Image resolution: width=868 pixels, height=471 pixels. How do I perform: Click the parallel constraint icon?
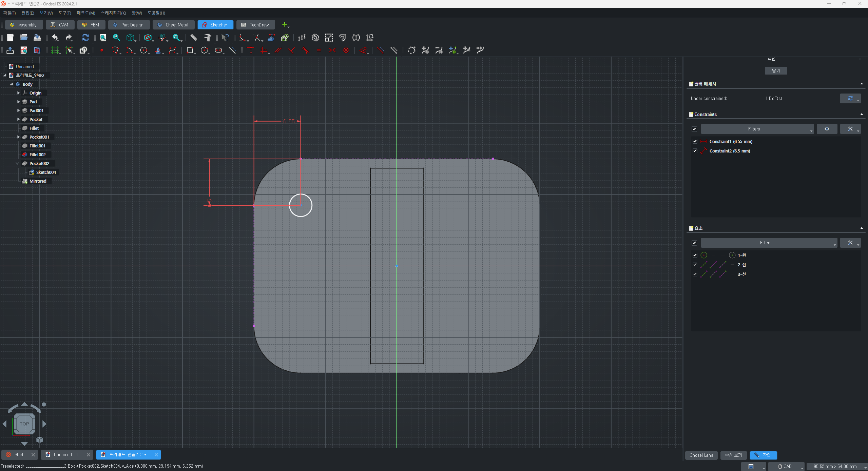[278, 50]
